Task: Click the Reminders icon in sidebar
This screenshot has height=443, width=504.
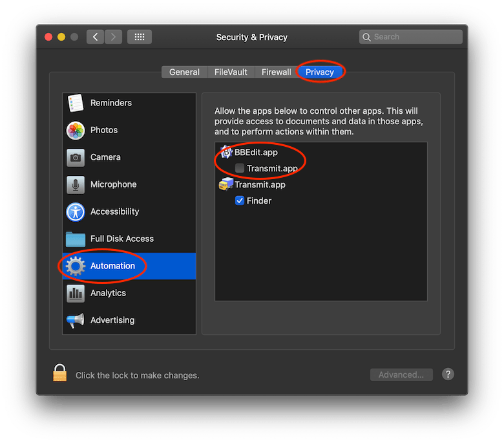Action: tap(76, 103)
